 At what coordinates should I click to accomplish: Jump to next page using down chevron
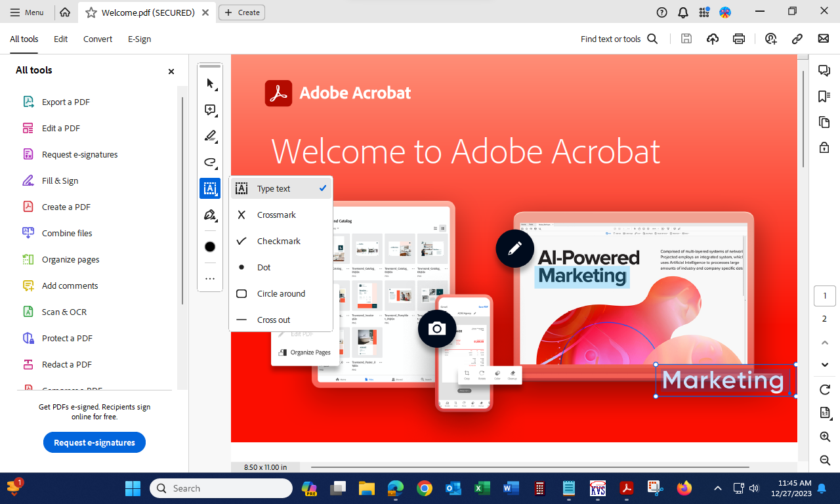click(x=824, y=365)
